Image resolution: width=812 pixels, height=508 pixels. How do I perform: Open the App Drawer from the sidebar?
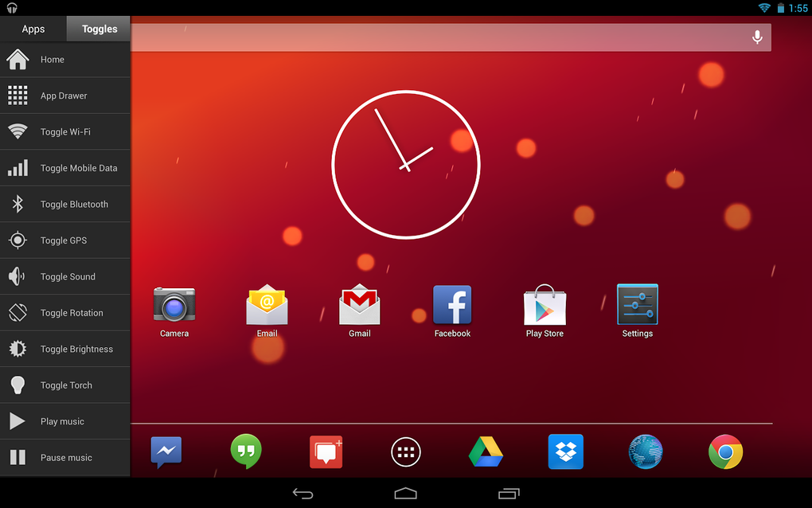pos(64,95)
